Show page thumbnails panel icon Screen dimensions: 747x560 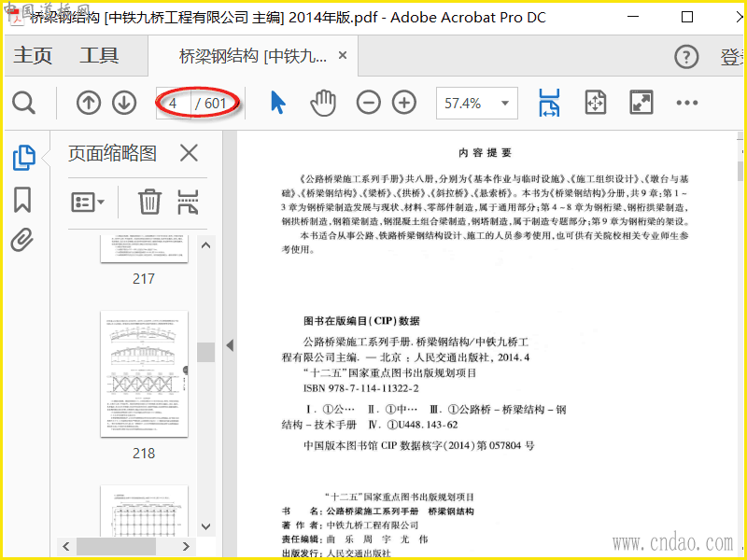click(24, 158)
